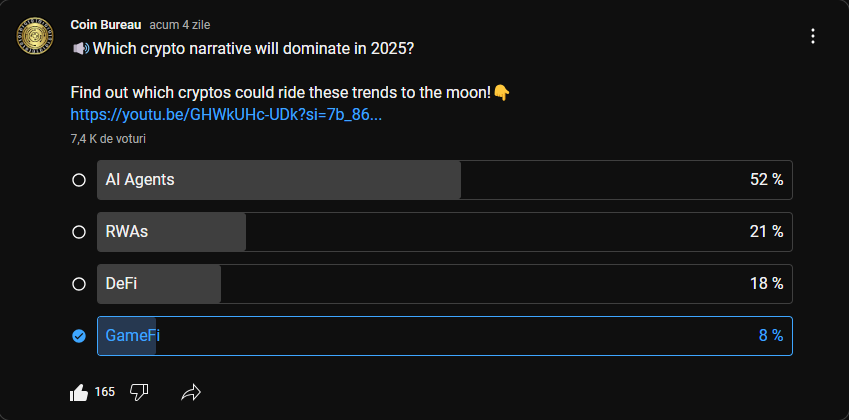Click the pointing-down hand emoji
This screenshot has height=420, width=849.
point(502,92)
